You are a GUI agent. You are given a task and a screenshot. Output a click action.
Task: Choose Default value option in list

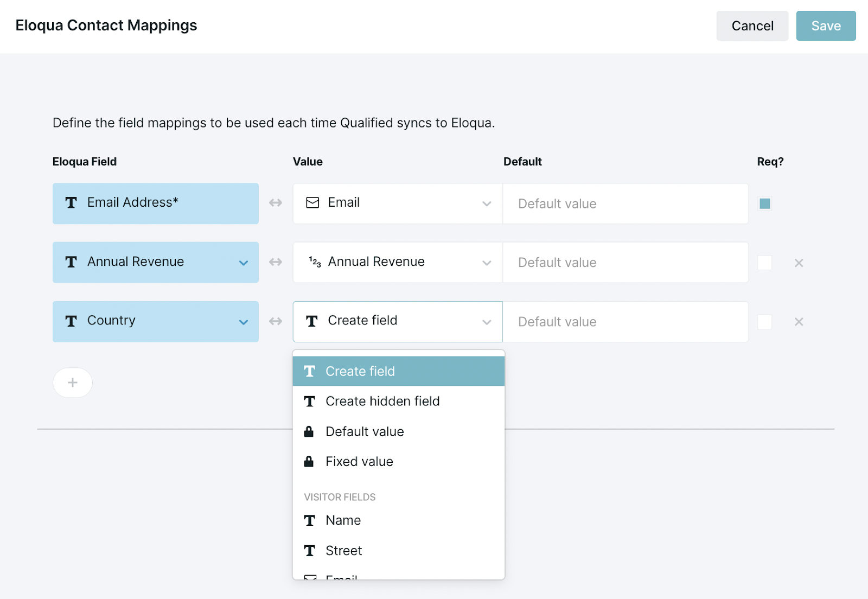pos(399,431)
